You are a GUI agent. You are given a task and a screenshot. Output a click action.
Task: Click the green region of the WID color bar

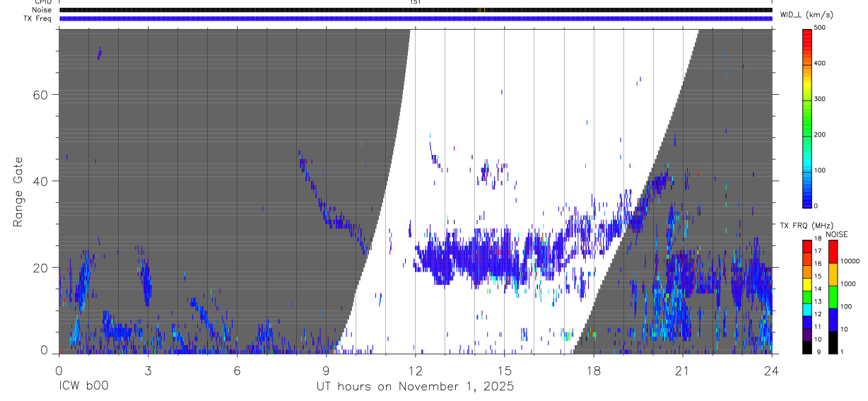[x=807, y=117]
